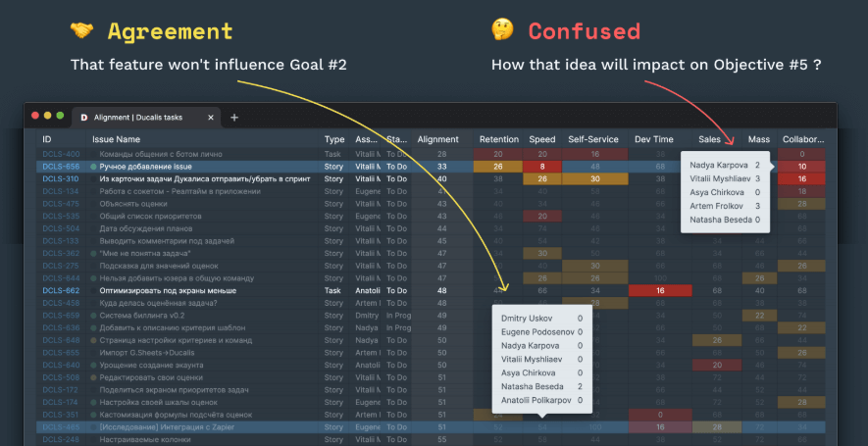
Task: Select Vitalii Myshliaev in the Sales score popup
Action: pos(721,178)
